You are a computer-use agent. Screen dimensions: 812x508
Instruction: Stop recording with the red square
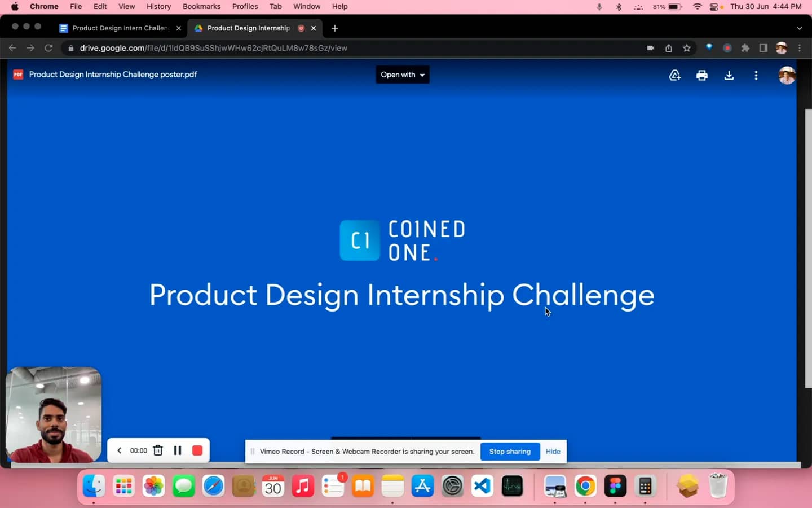pyautogui.click(x=197, y=450)
